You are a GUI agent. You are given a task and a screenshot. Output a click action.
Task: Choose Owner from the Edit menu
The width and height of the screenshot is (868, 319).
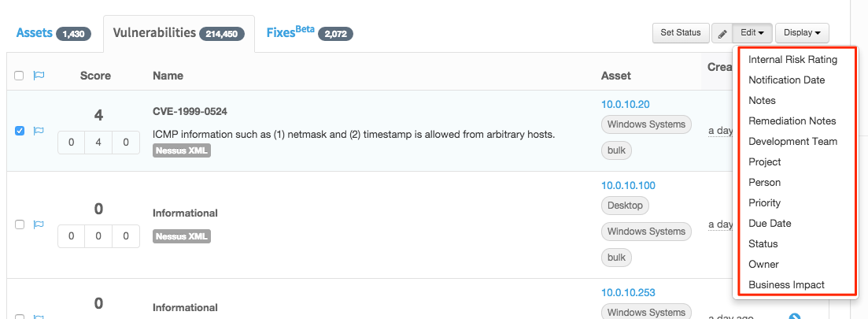tap(763, 265)
